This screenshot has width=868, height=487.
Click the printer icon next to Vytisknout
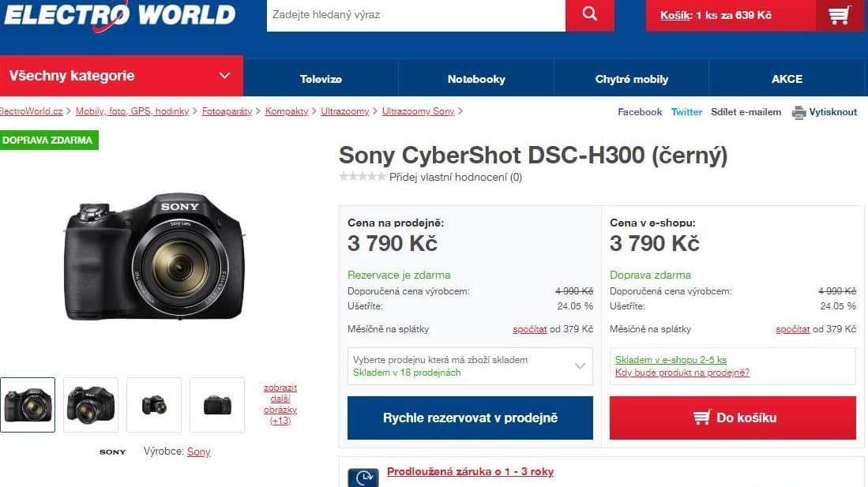tap(798, 112)
